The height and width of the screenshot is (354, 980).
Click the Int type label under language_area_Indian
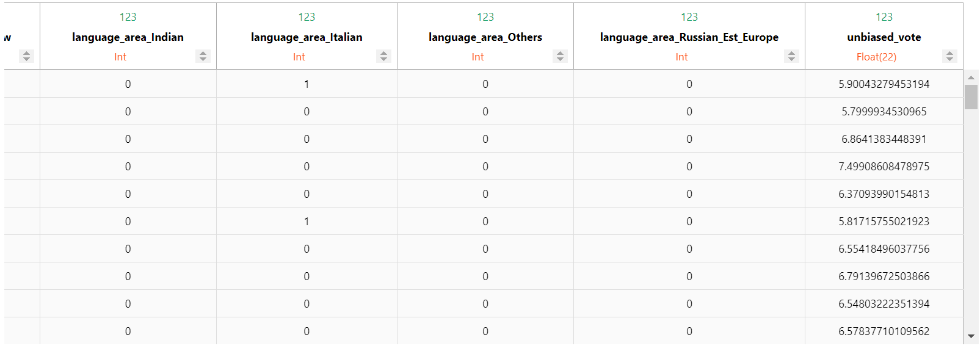[120, 57]
